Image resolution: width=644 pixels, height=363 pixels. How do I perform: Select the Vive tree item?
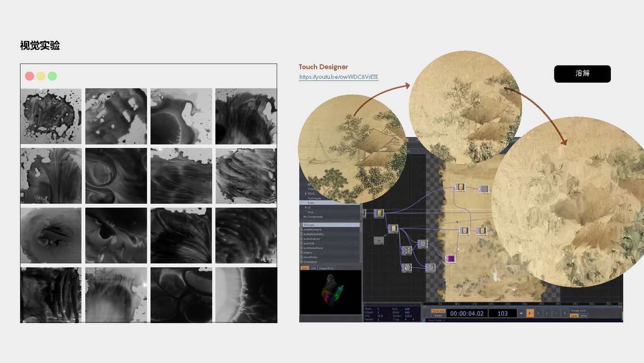pos(310,212)
